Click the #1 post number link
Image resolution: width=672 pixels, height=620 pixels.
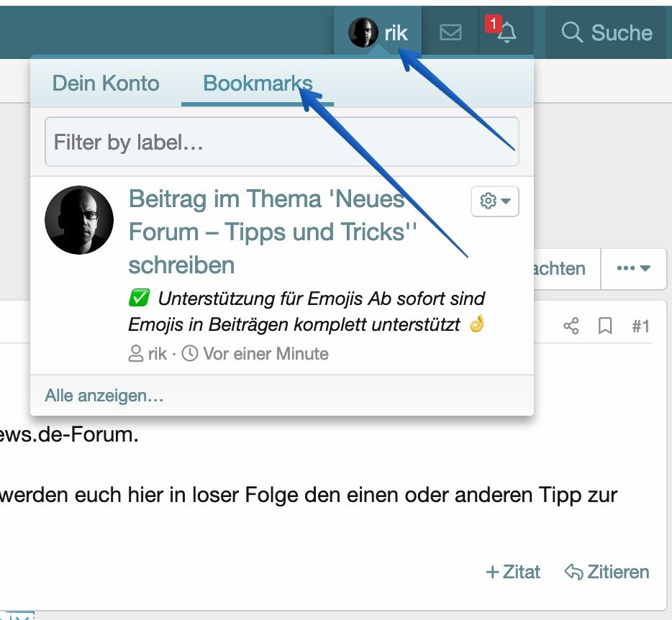tap(640, 327)
